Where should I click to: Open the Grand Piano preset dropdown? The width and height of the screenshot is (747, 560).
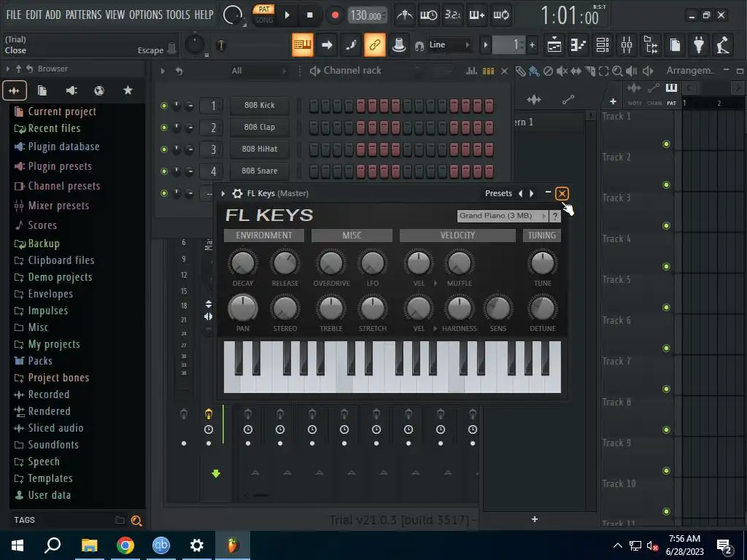click(502, 216)
